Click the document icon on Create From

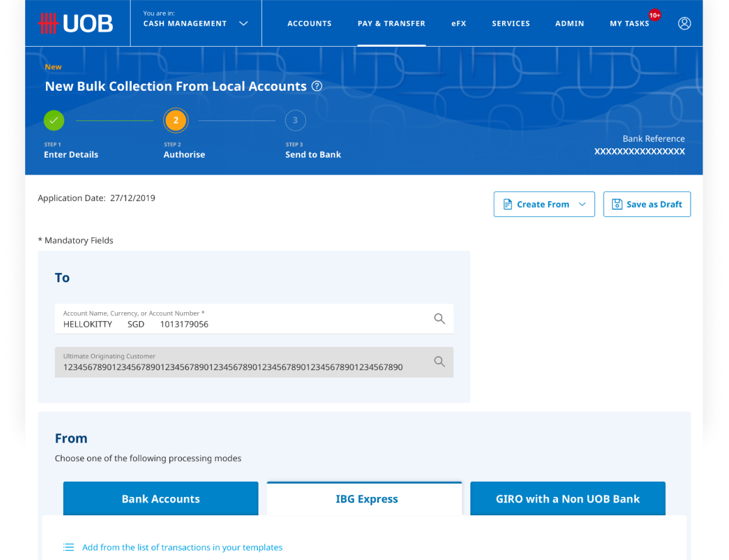(507, 204)
